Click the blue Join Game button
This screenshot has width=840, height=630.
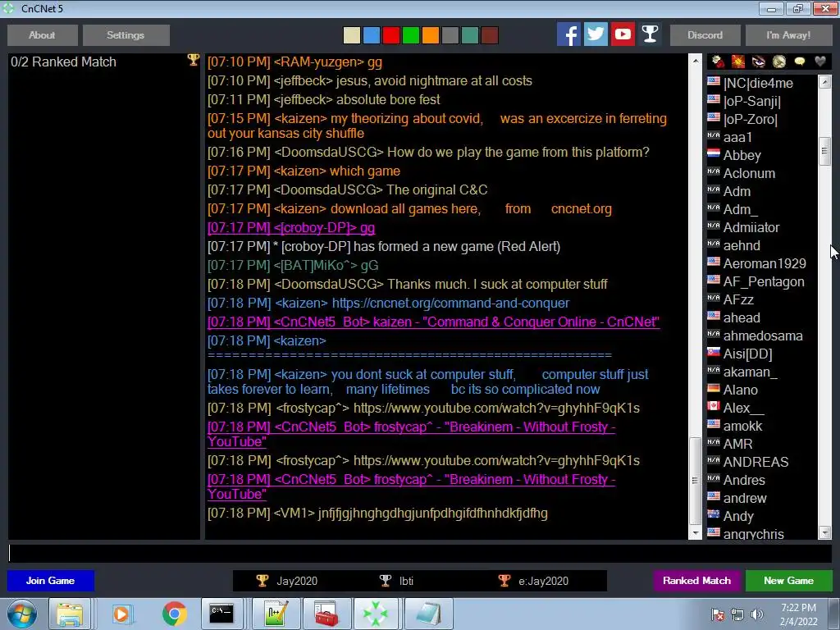pyautogui.click(x=50, y=581)
